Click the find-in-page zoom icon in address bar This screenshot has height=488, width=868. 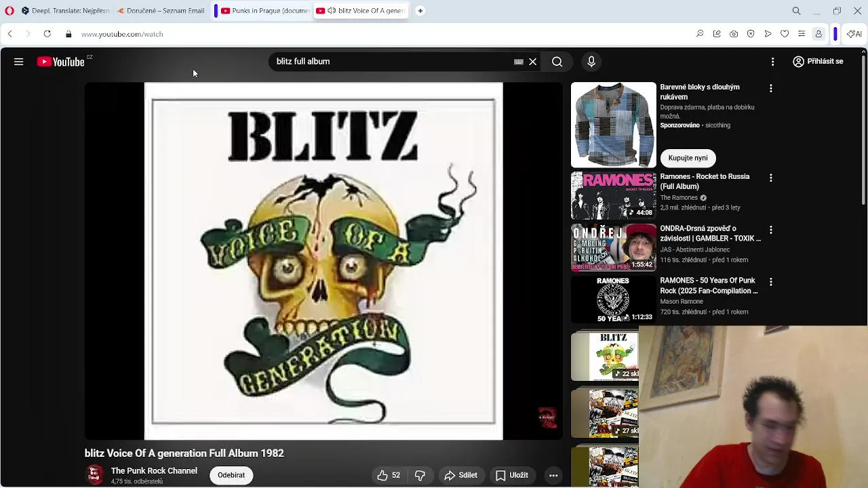coord(700,34)
